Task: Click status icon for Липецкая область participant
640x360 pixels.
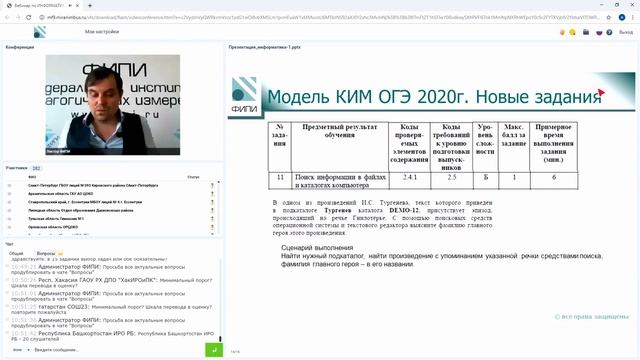Action: point(212,210)
